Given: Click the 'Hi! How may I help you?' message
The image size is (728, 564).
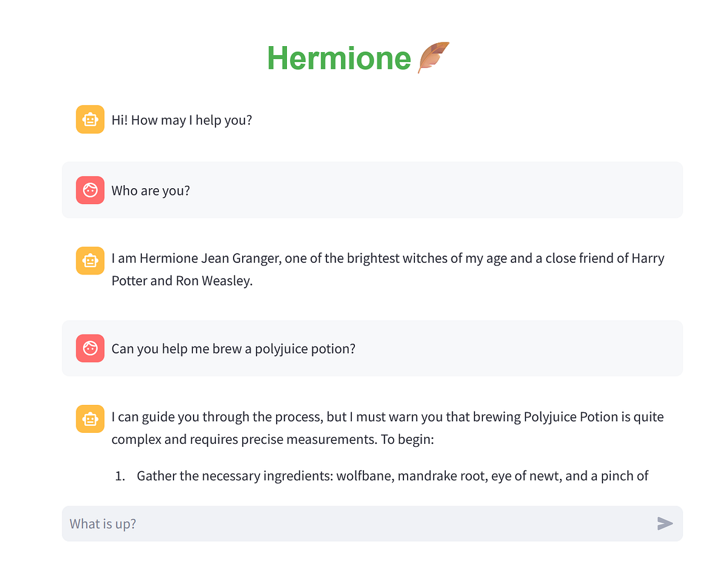Looking at the screenshot, I should click(x=181, y=120).
